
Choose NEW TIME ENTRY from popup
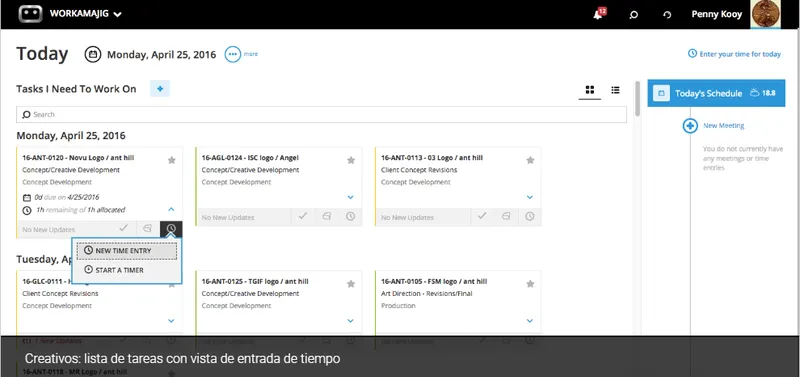pos(127,251)
